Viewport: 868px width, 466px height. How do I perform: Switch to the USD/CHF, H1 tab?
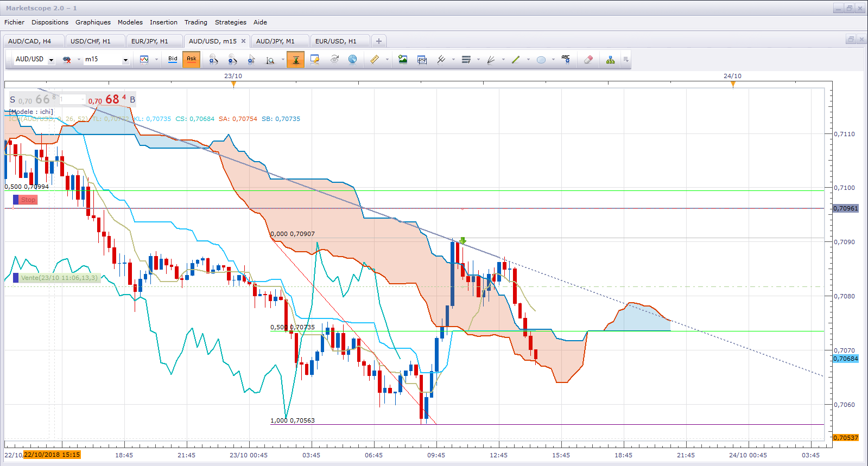pos(95,41)
